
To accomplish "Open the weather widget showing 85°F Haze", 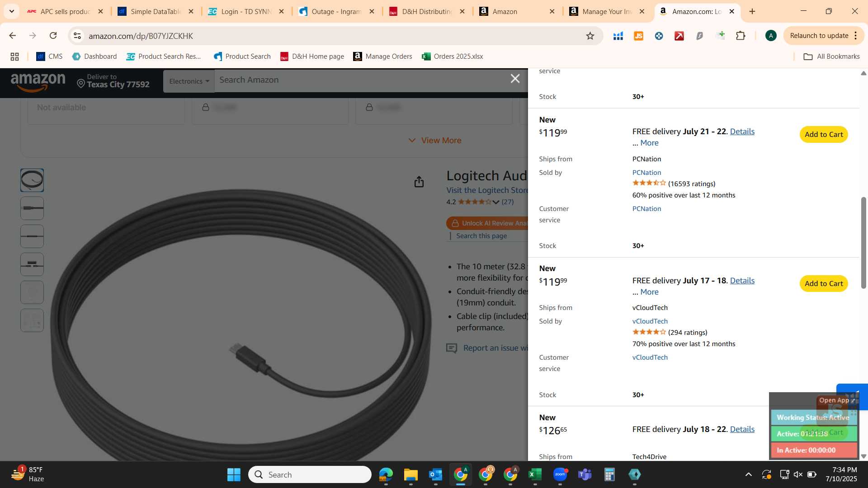I will click(28, 474).
